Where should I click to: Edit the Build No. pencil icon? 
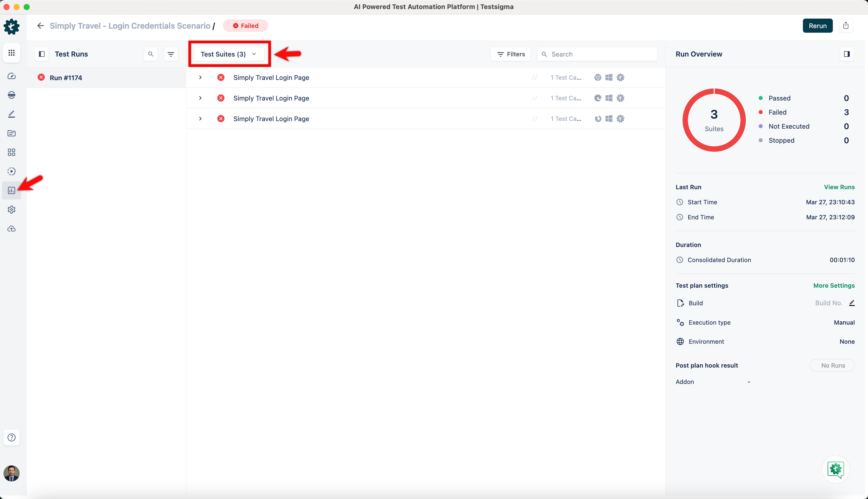point(852,303)
